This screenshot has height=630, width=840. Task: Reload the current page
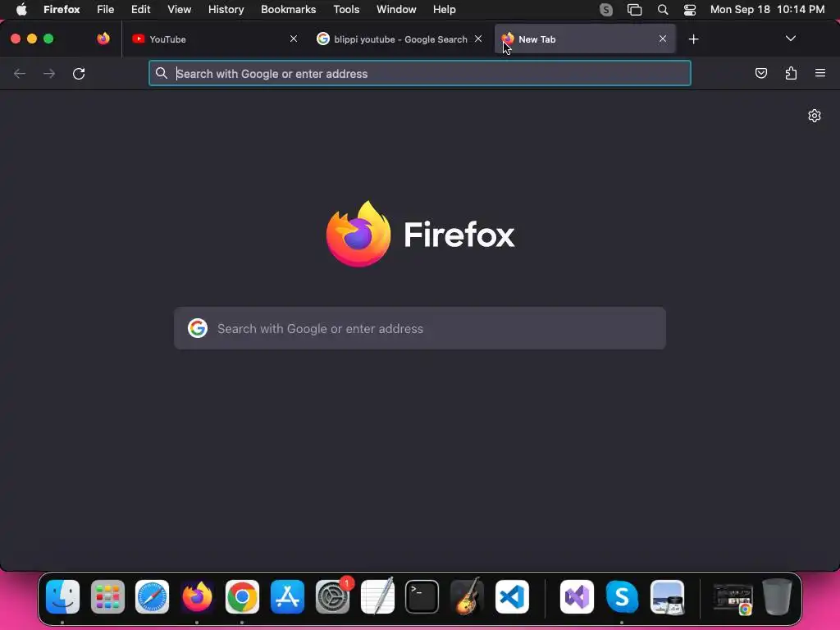(79, 73)
